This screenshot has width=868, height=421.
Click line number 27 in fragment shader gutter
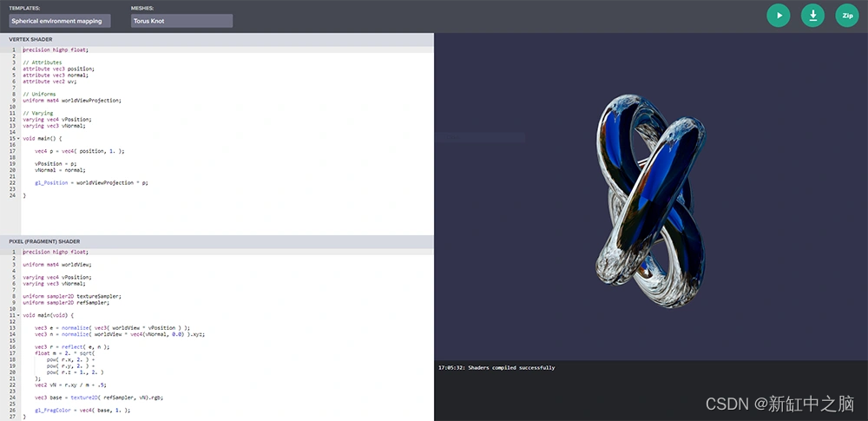(13, 417)
